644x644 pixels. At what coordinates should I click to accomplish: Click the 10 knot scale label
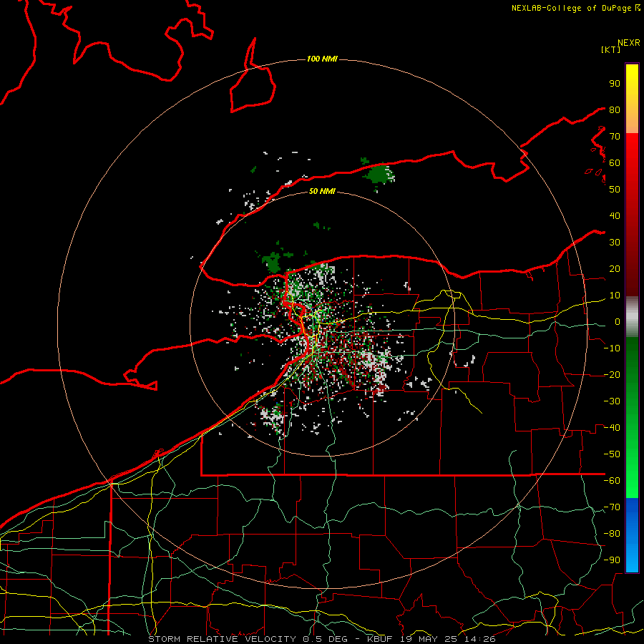point(615,296)
